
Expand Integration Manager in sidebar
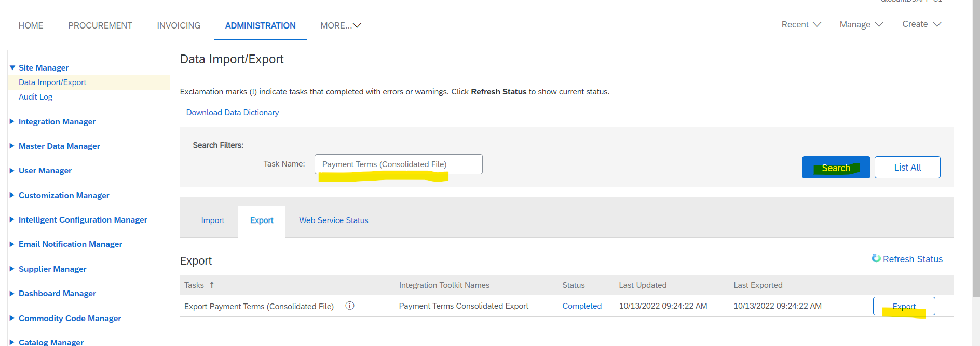click(x=12, y=122)
